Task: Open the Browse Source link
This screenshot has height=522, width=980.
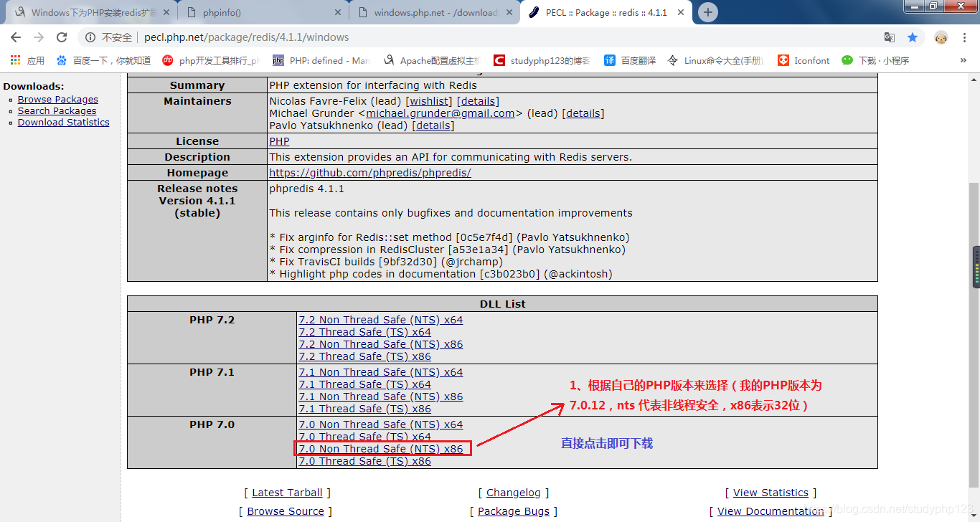Action: coord(286,511)
